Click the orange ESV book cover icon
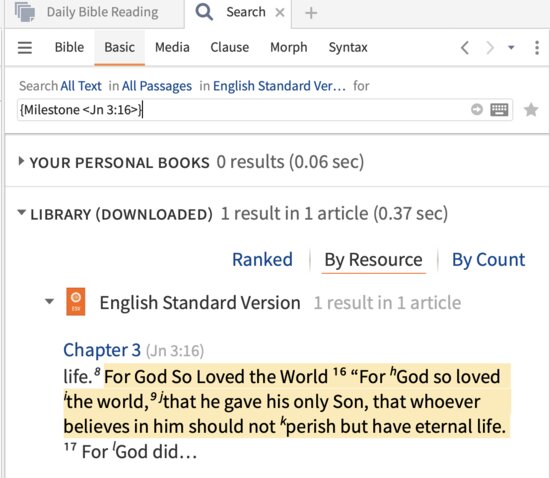 coord(76,302)
